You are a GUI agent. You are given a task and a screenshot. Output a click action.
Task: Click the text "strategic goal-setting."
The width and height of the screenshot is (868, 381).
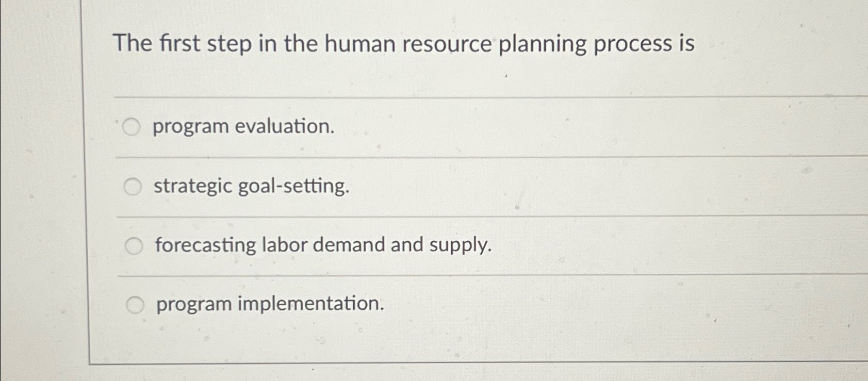point(251,187)
